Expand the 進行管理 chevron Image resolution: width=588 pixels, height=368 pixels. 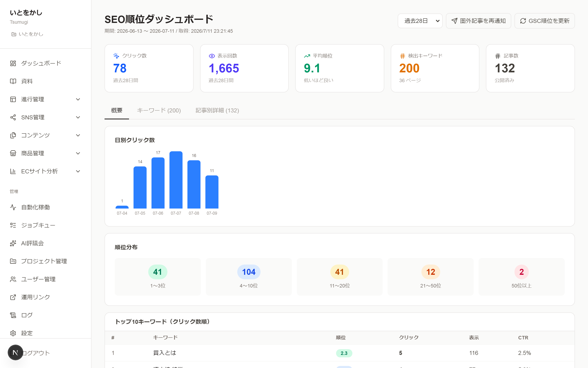pos(78,99)
